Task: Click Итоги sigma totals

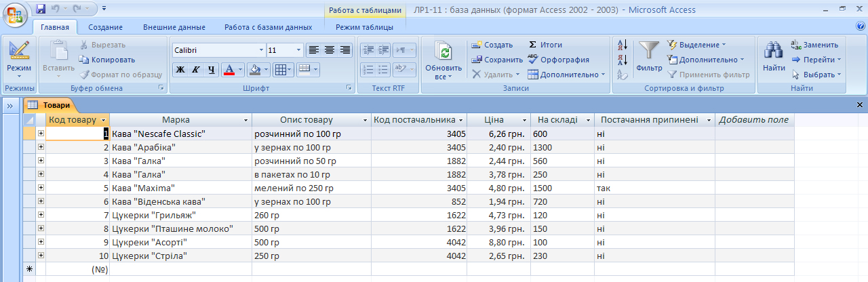Action: coord(545,45)
